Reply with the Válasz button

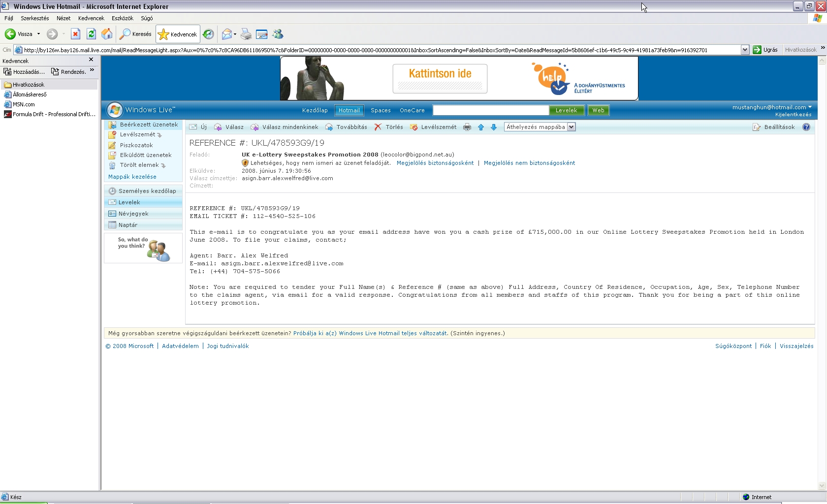[229, 127]
